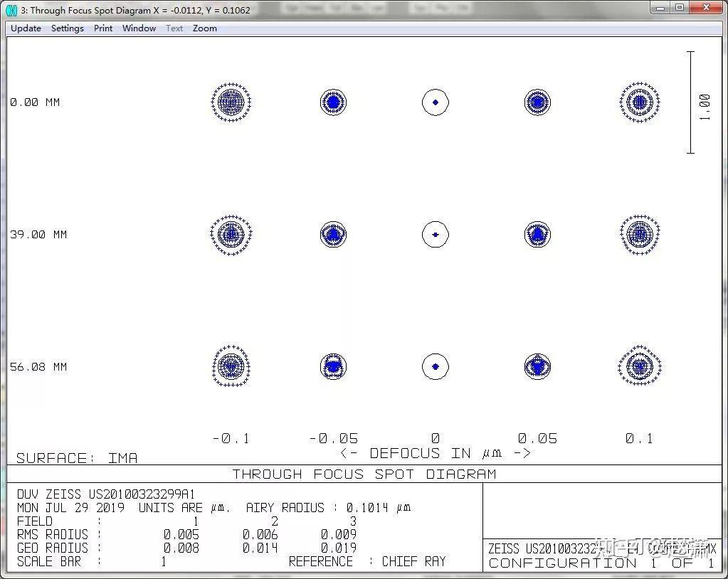Open the Print menu

point(103,28)
